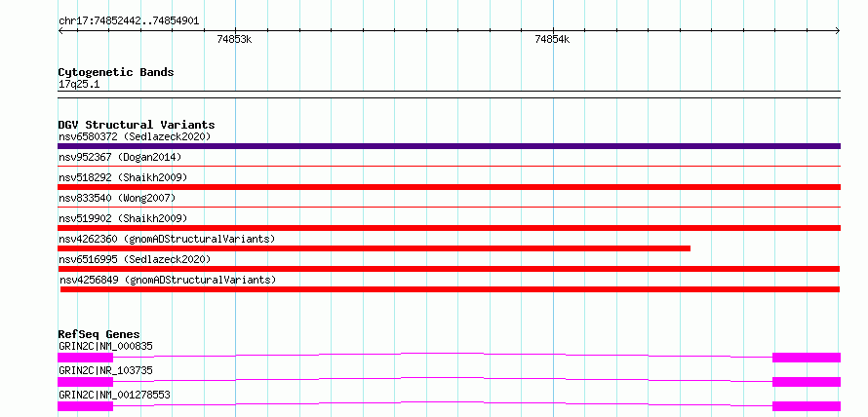The width and height of the screenshot is (868, 417).
Task: Open variant nsv519902 (Shaikh2009) label
Action: tap(123, 218)
